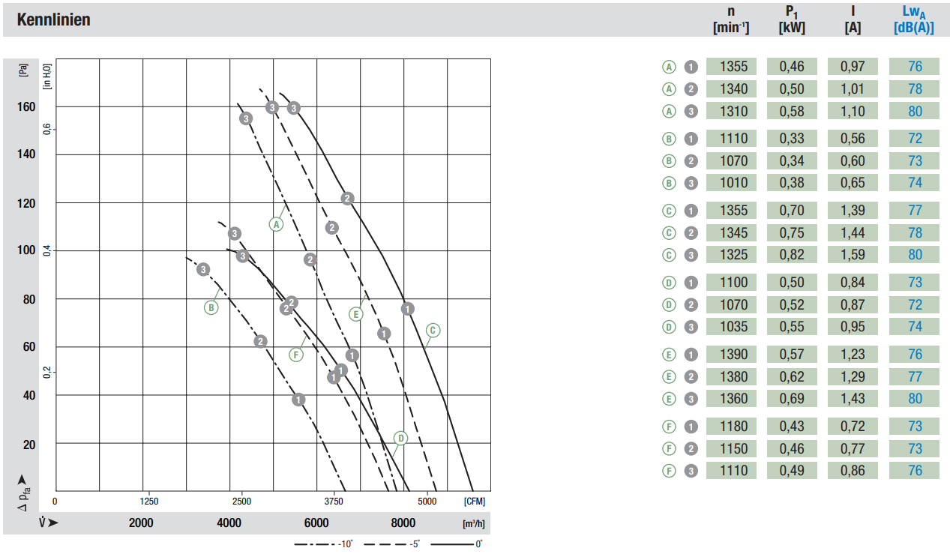Select the circled E curve label
950x560 pixels.
[x=356, y=314]
